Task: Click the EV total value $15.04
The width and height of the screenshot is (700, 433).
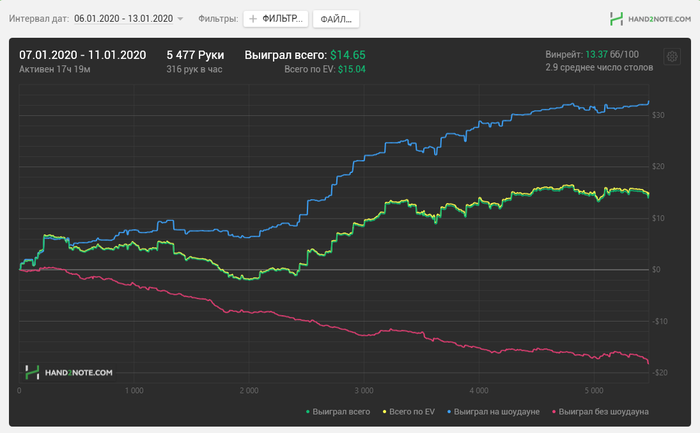Action: point(352,69)
